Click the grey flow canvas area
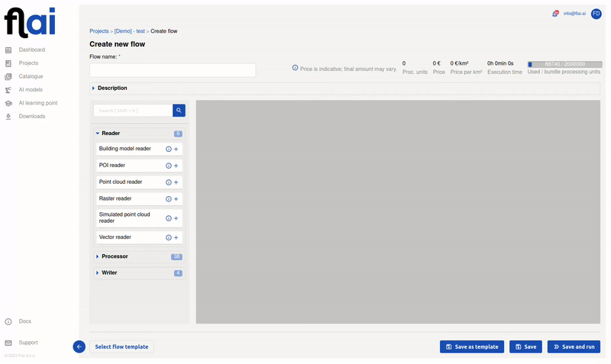611x364 pixels. coord(398,212)
